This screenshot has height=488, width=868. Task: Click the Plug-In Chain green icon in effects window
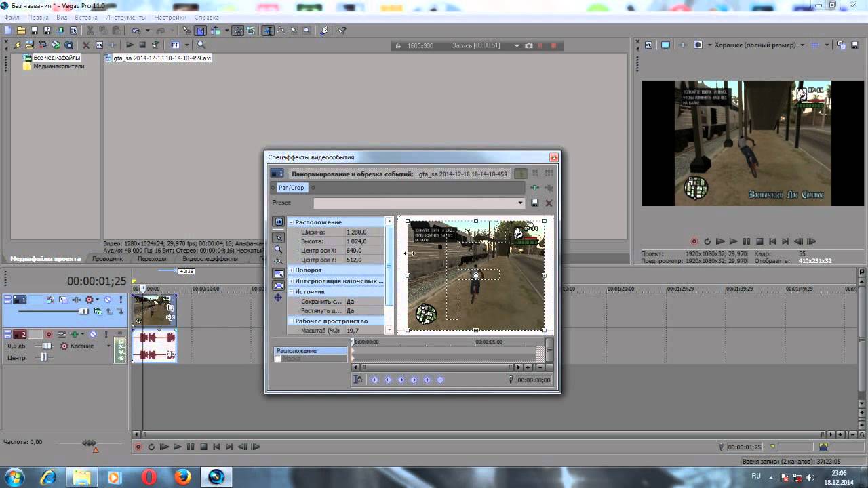click(534, 188)
